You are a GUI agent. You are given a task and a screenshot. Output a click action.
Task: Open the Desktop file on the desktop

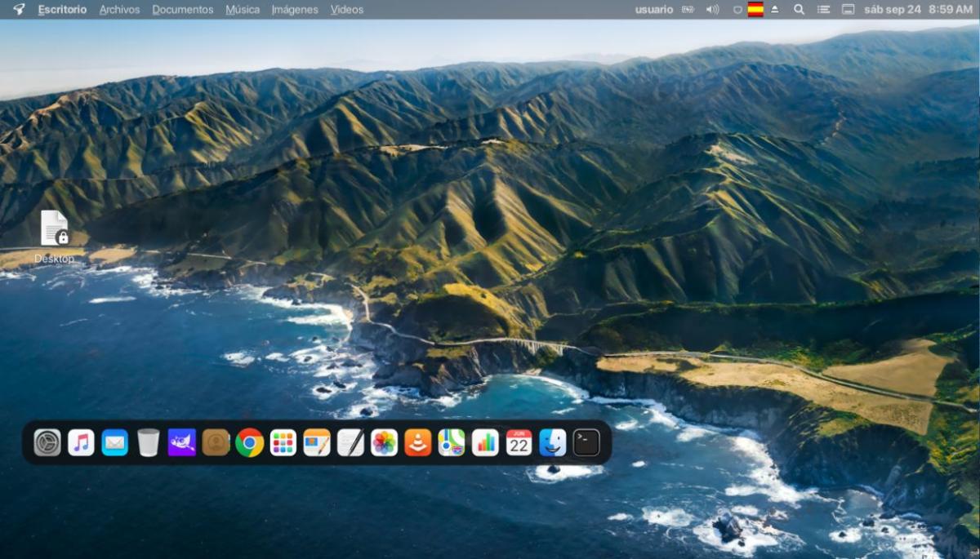54,229
